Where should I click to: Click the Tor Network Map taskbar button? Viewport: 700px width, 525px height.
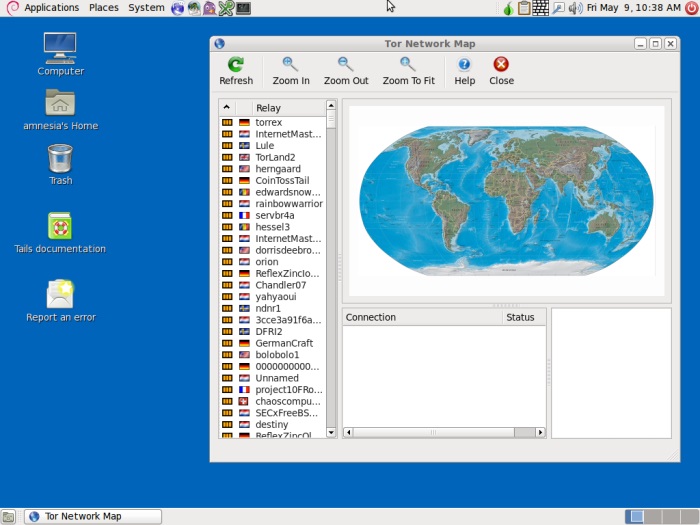click(92, 516)
